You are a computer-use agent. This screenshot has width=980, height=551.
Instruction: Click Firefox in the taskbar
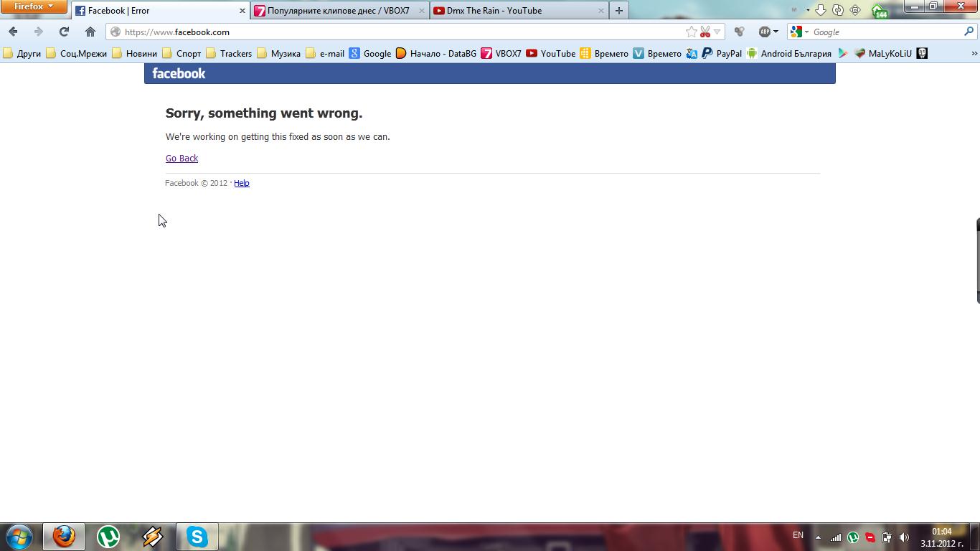point(64,537)
